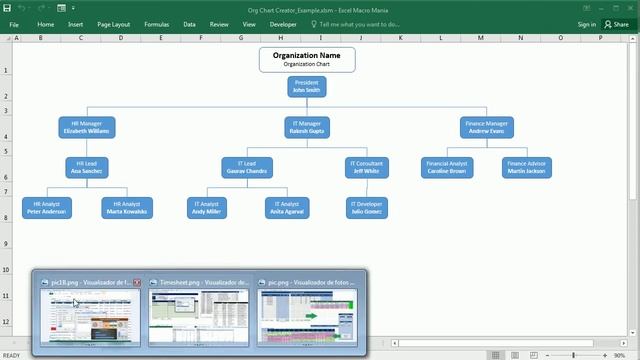The image size is (640, 360).
Task: Click the zoom out minus button
Action: pyautogui.click(x=547, y=356)
